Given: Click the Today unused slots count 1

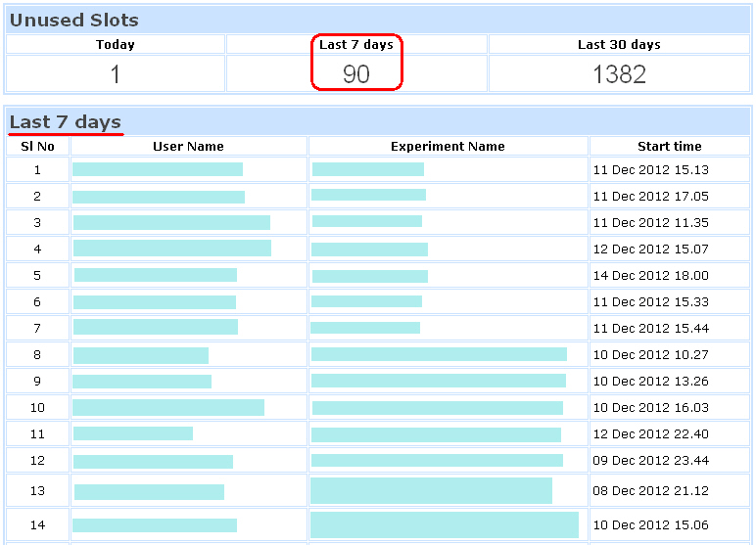Looking at the screenshot, I should 116,74.
